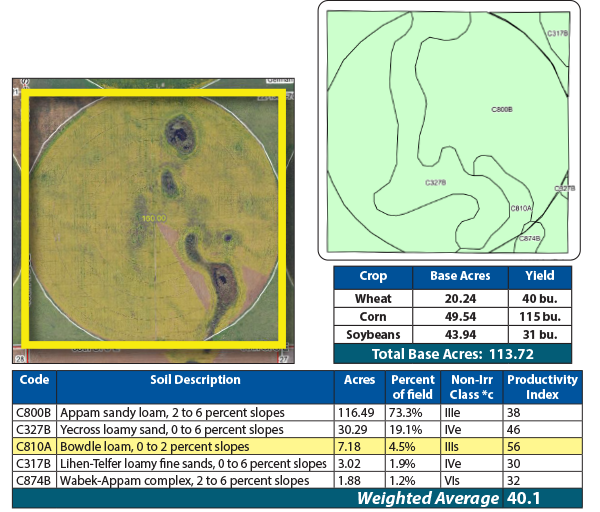Select the Productivity Index column header
This screenshot has height=512, width=600.
click(542, 386)
